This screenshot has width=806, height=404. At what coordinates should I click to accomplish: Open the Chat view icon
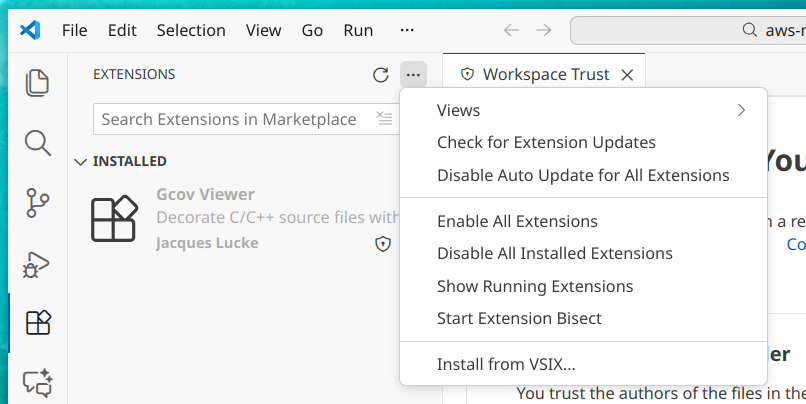coord(37,382)
